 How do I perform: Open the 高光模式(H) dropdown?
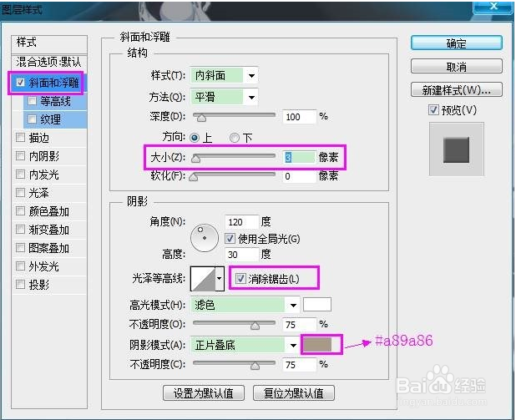(x=293, y=305)
